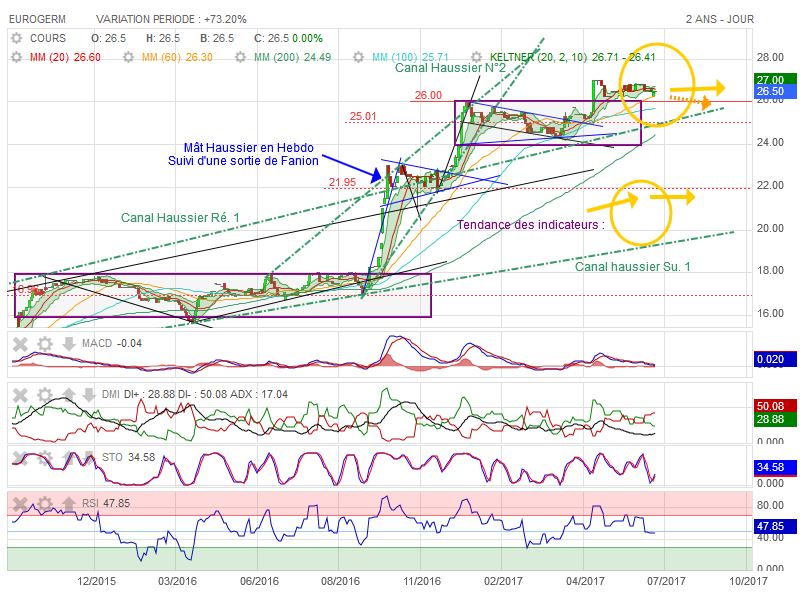803x593 pixels.
Task: Click the blue 26.50 price tag
Action: point(775,91)
